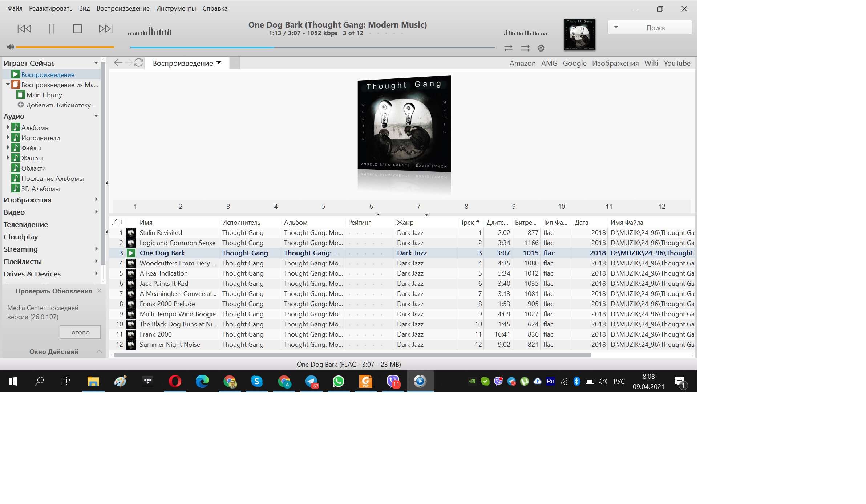Expand the Альбомы tree node
866x504 pixels.
coord(8,127)
